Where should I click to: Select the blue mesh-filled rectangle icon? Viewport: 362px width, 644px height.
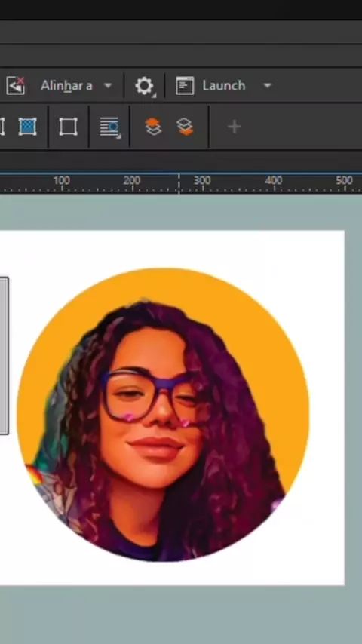(x=28, y=127)
